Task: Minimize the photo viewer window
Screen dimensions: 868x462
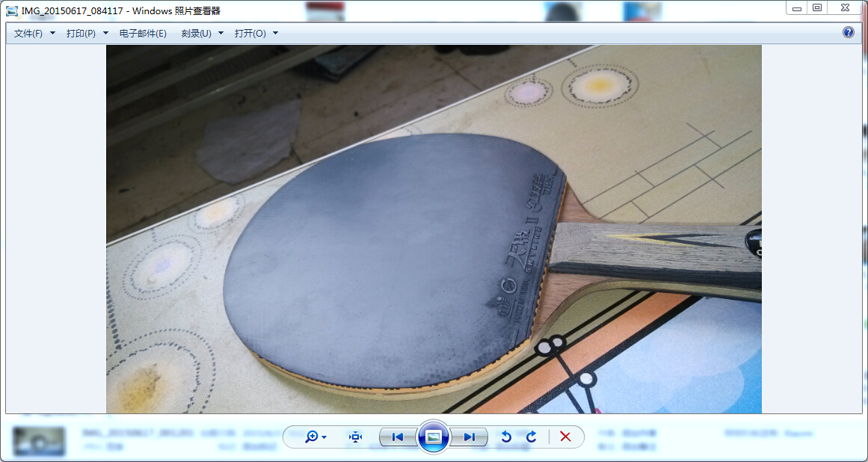Action: (797, 7)
